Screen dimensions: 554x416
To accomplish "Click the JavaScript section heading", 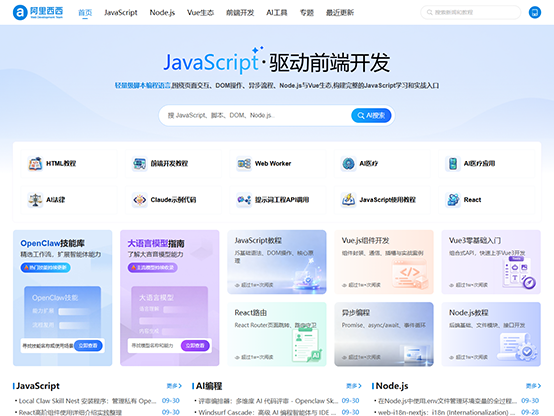I will pyautogui.click(x=38, y=386).
